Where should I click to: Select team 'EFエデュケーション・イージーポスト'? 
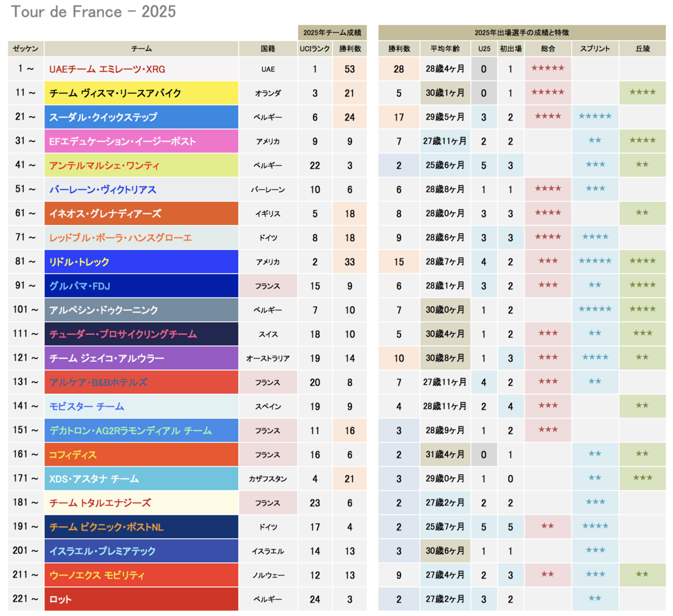coord(141,141)
